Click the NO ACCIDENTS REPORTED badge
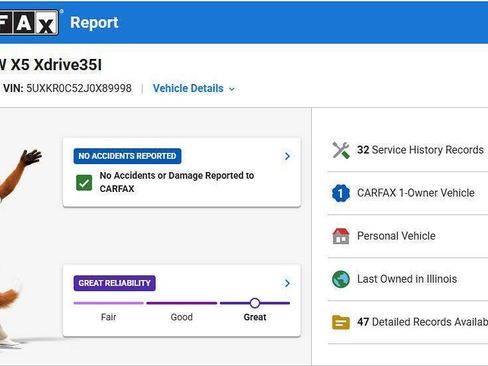This screenshot has height=366, width=488. [127, 156]
